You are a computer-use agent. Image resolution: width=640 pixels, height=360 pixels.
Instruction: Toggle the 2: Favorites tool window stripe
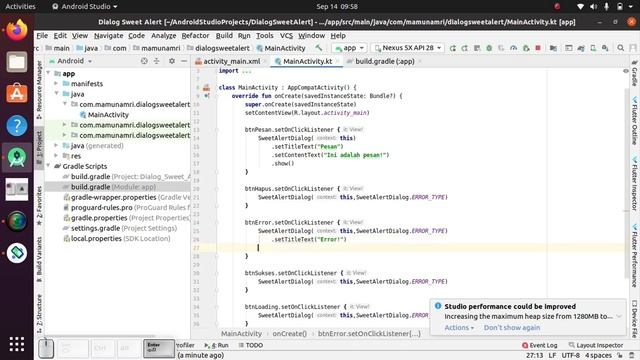tap(39, 205)
